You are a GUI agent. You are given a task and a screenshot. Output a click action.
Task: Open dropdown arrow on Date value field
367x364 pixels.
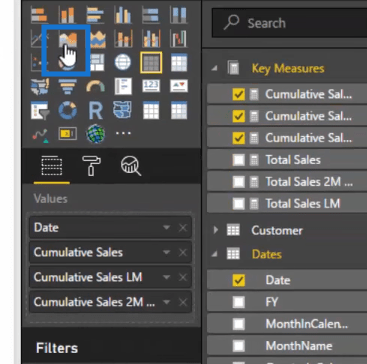166,228
